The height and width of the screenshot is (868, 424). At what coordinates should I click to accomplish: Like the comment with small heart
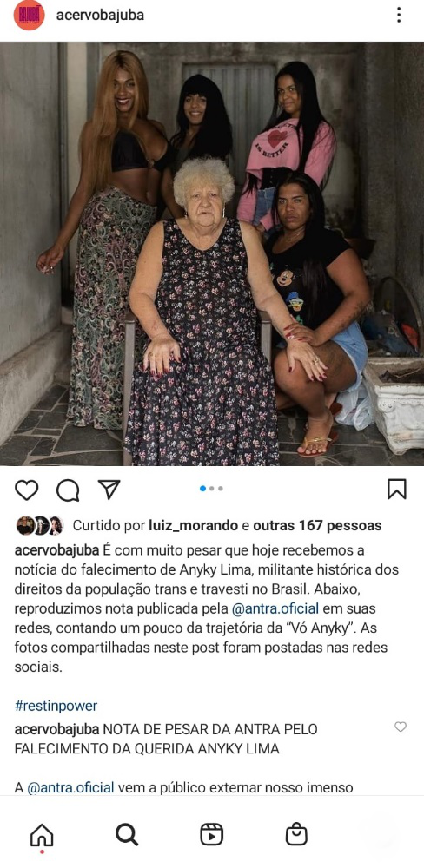[x=401, y=727]
